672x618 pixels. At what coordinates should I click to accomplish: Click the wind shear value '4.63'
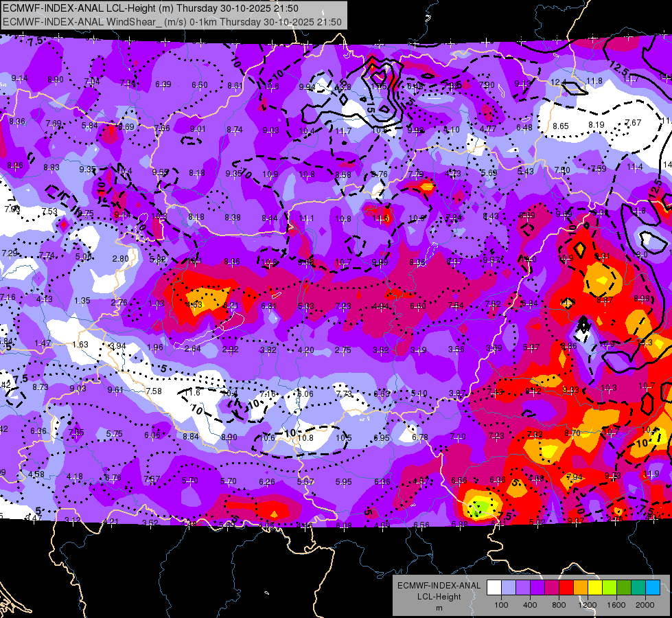(194, 304)
